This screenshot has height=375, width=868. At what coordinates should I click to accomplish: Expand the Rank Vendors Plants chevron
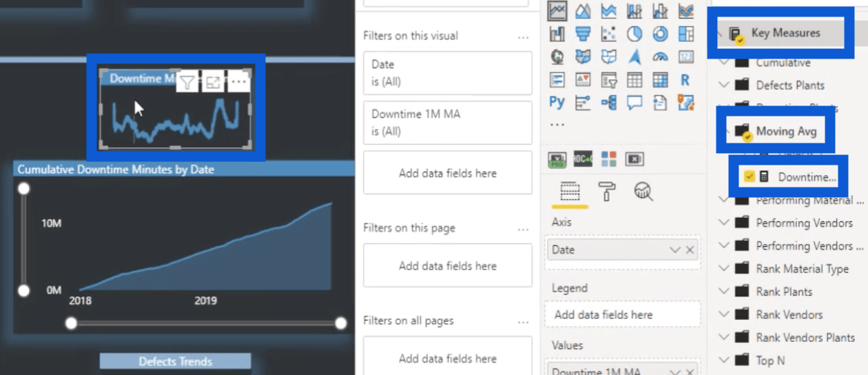(x=723, y=337)
